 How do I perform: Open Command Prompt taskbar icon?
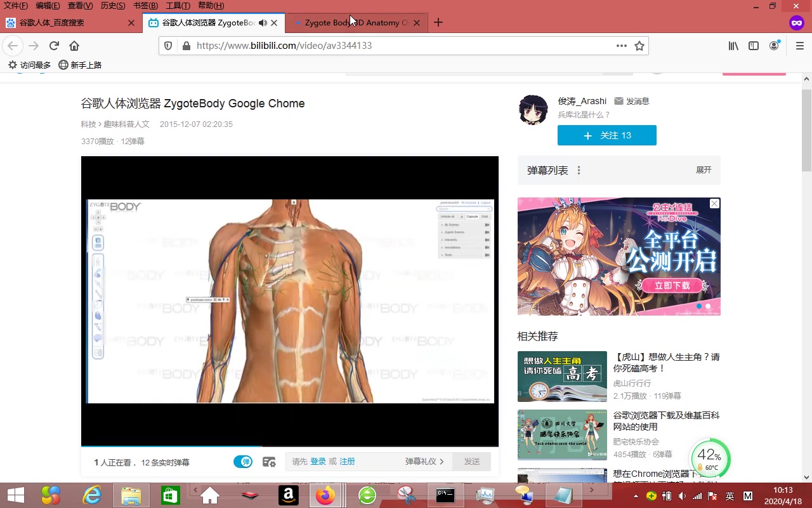click(445, 495)
